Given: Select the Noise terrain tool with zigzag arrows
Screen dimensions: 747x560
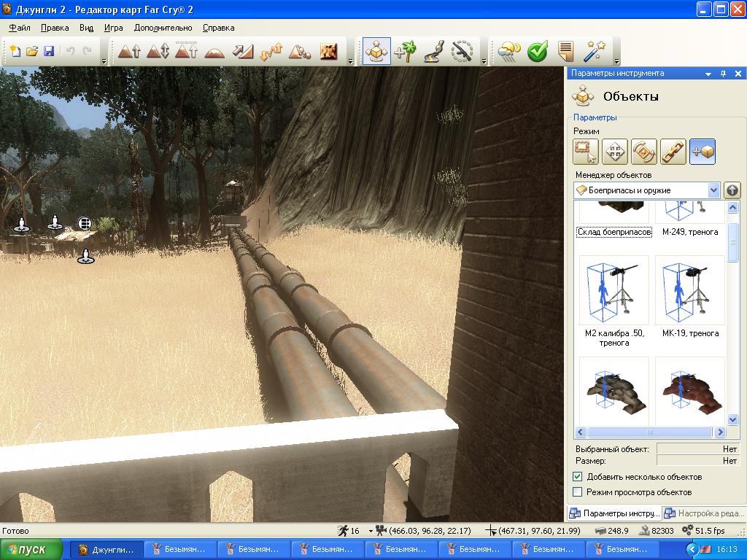Looking at the screenshot, I should (271, 51).
